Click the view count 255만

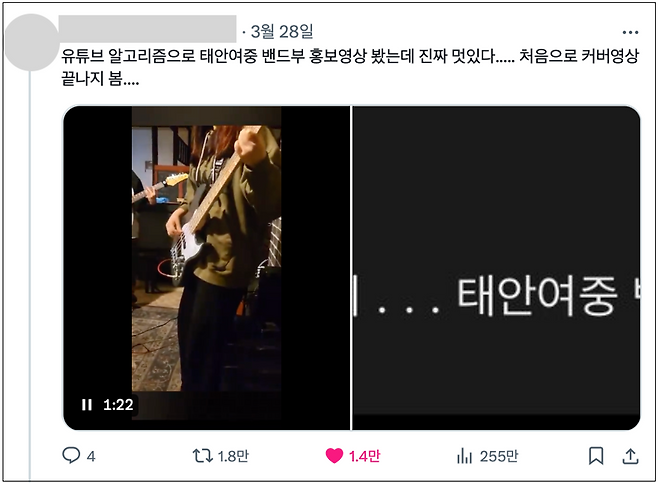(x=499, y=456)
